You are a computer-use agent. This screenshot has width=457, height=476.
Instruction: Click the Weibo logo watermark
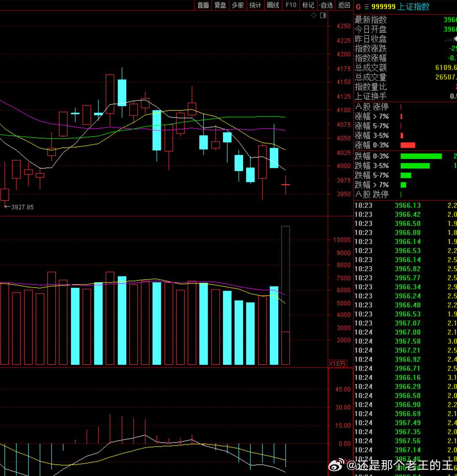(x=336, y=465)
